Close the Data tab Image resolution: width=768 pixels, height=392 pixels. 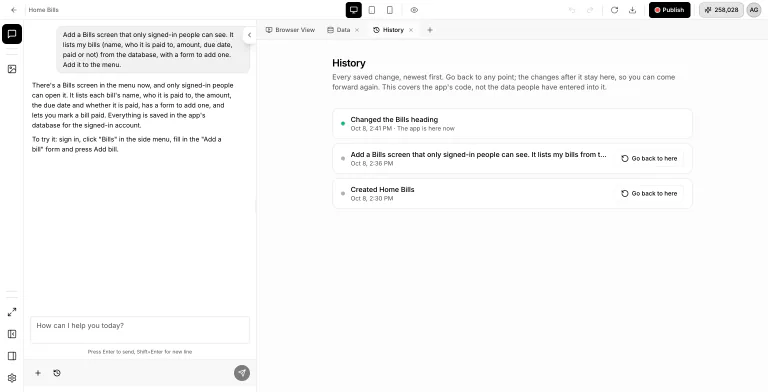click(x=357, y=30)
